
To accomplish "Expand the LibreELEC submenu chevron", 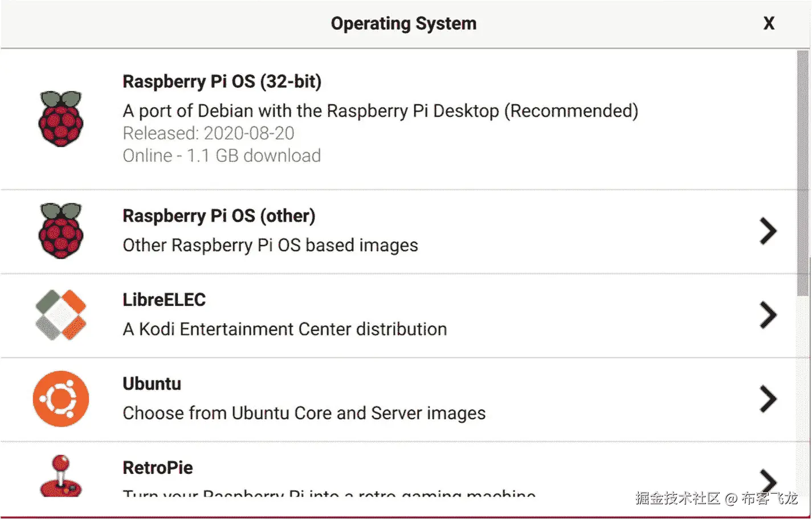I will point(768,315).
